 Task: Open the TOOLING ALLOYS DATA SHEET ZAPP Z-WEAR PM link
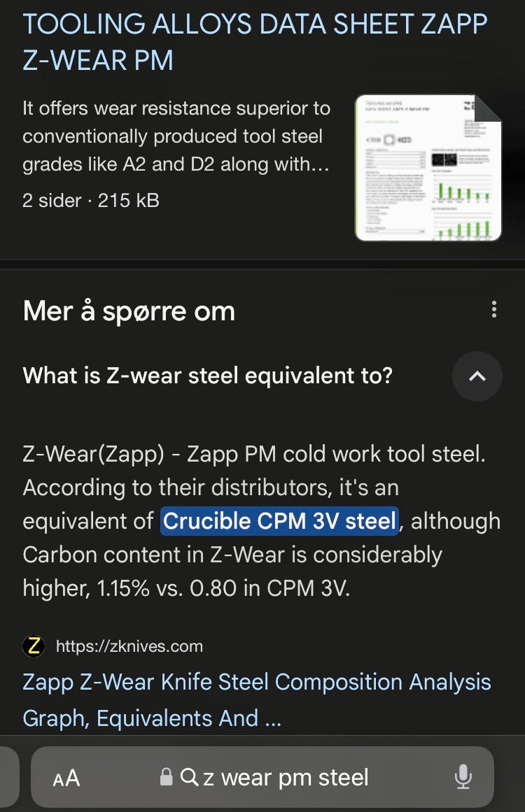[x=255, y=42]
